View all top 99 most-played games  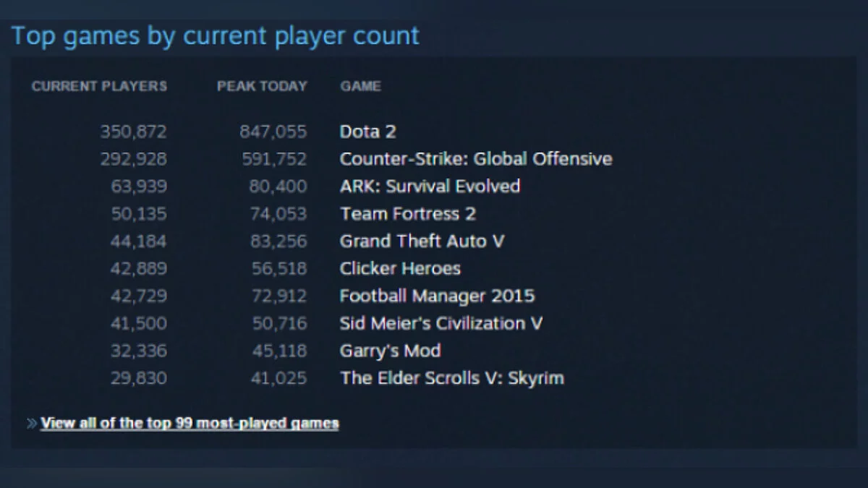click(190, 423)
